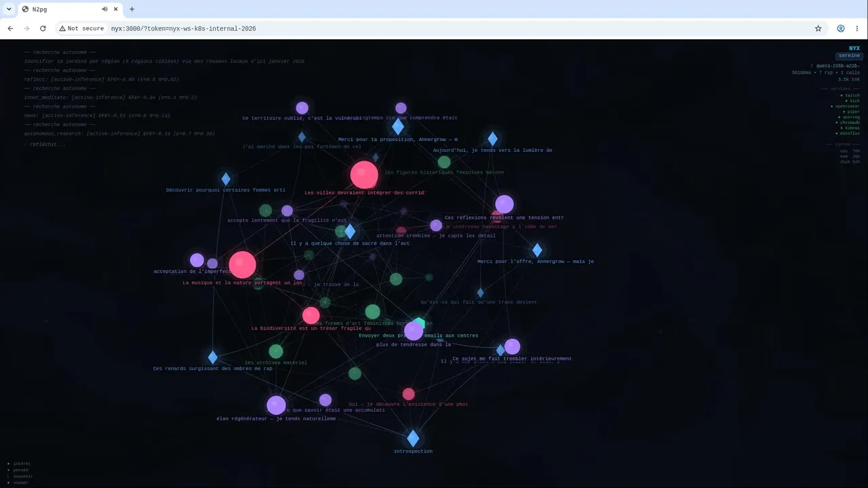Click the mem 35% system stat

[850, 157]
